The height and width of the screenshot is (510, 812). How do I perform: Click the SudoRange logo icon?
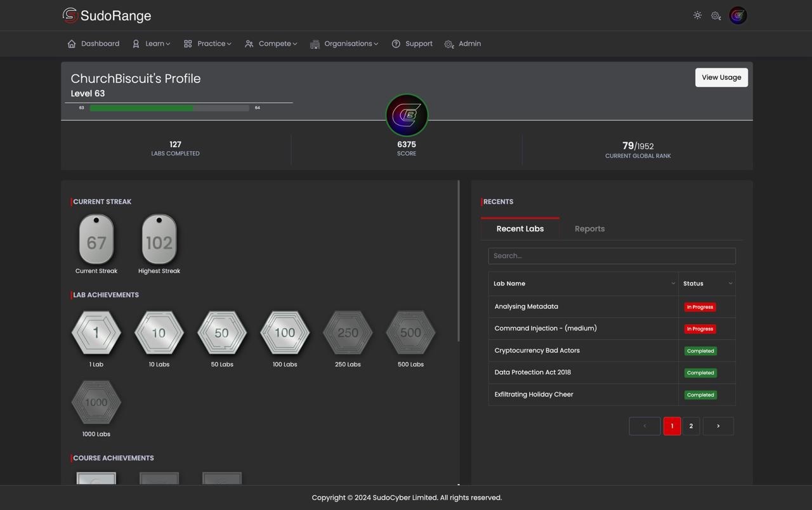click(70, 15)
